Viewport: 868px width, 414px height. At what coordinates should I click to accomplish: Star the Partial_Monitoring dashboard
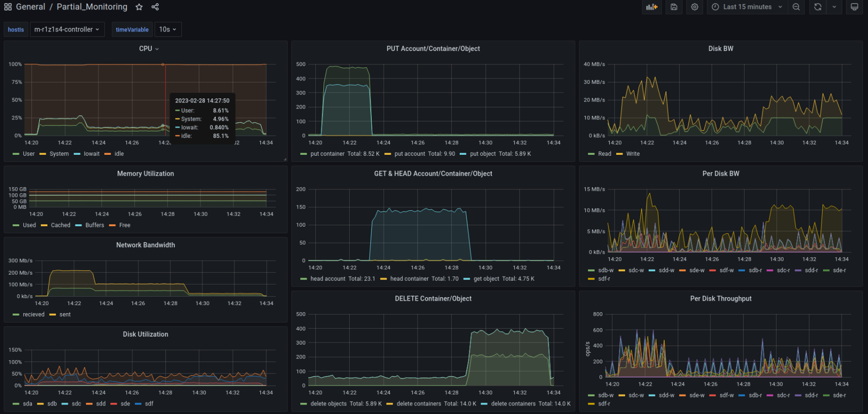(139, 7)
